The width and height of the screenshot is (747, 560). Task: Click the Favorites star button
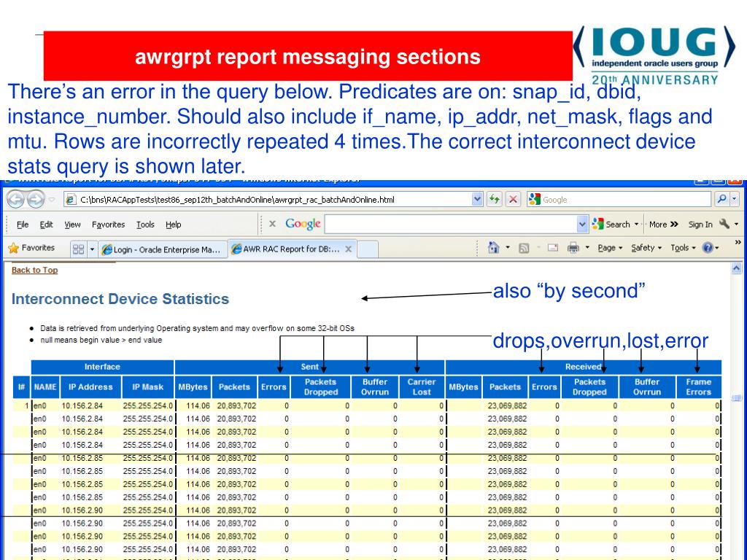tap(31, 248)
